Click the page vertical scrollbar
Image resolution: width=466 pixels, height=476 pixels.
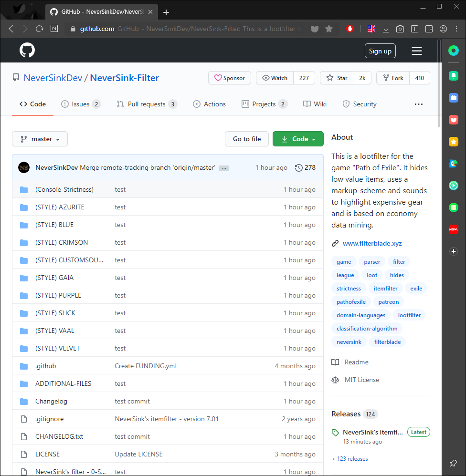click(x=439, y=83)
